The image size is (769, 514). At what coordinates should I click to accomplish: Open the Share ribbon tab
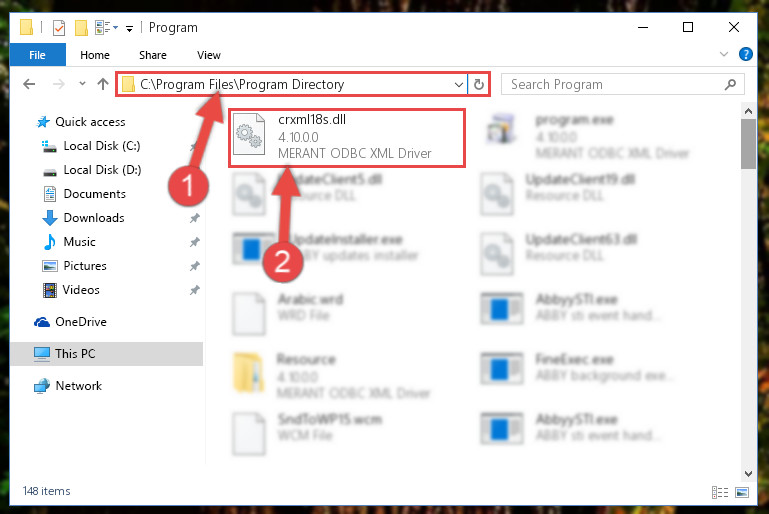[153, 55]
